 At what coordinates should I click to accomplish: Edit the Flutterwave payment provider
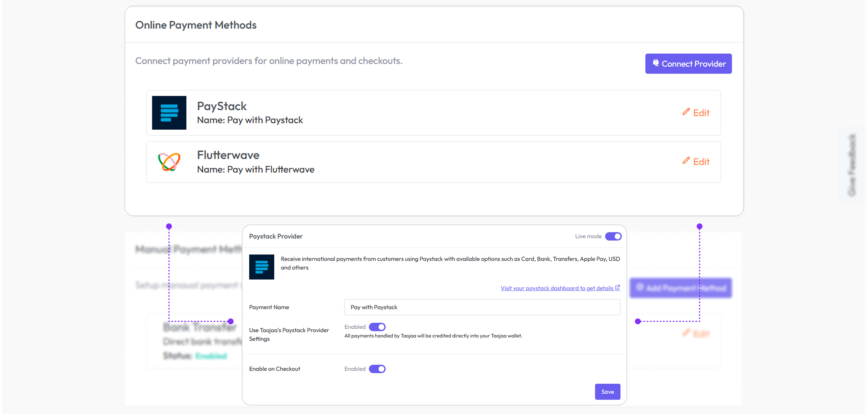(x=701, y=162)
